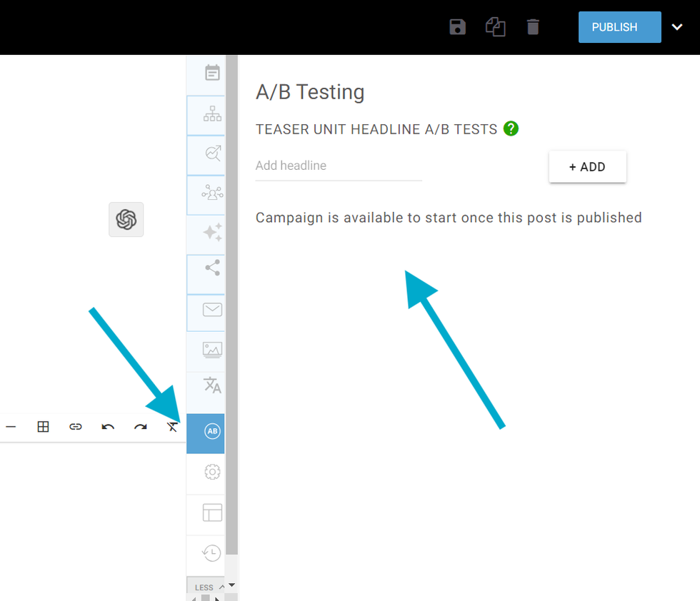Click the green help question mark icon
700x601 pixels.
click(511, 128)
